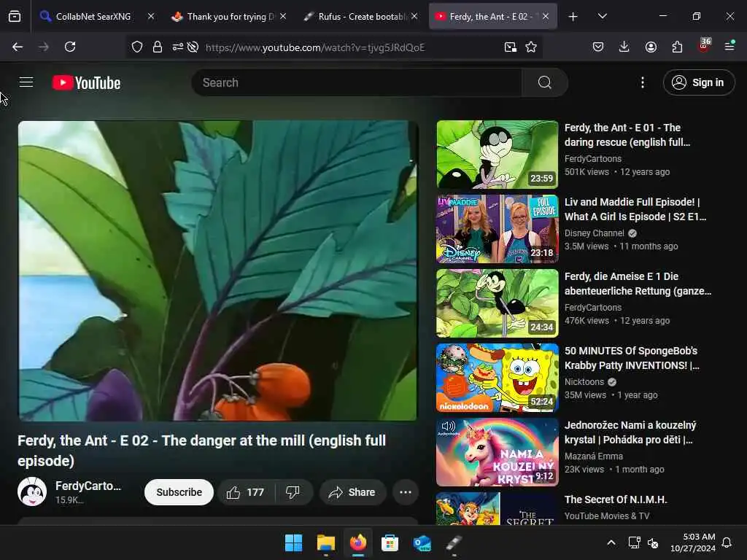Open the notification bell in taskbar
The height and width of the screenshot is (560, 747).
click(x=727, y=542)
